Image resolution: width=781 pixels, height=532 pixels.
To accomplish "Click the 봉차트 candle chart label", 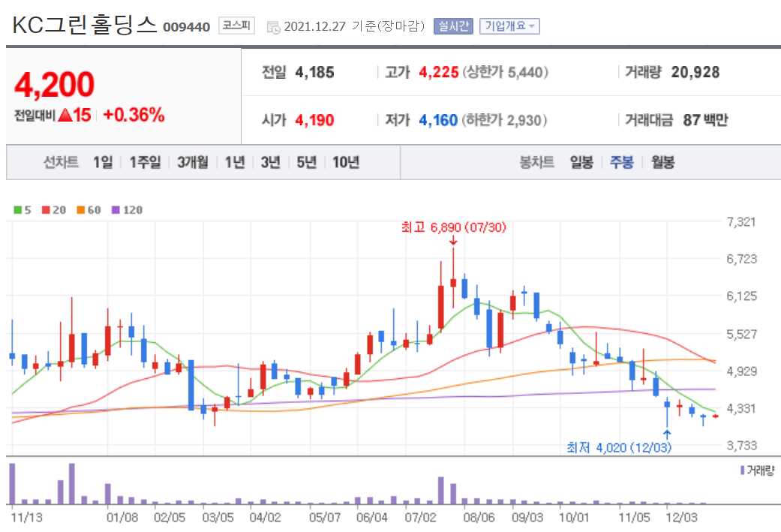I will coord(536,162).
